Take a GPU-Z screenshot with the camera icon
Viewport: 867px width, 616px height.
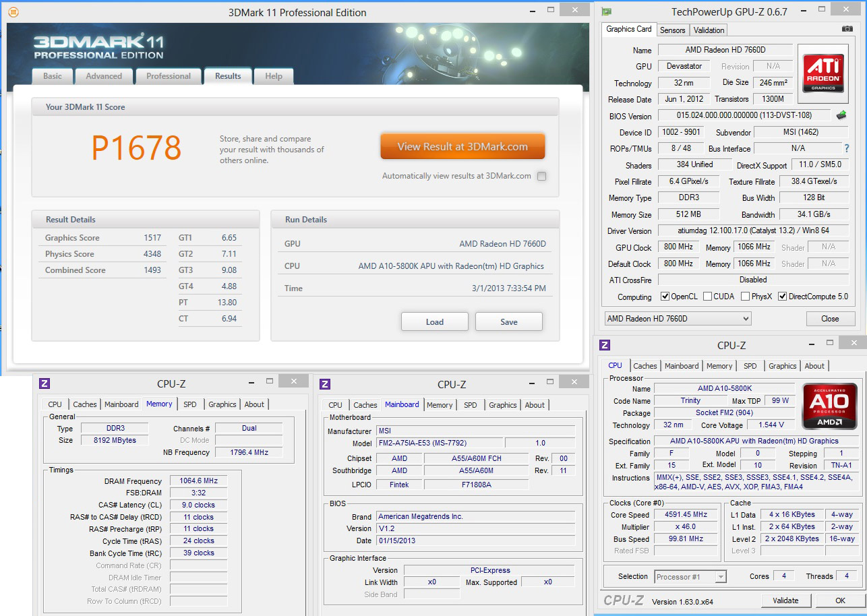(x=847, y=29)
